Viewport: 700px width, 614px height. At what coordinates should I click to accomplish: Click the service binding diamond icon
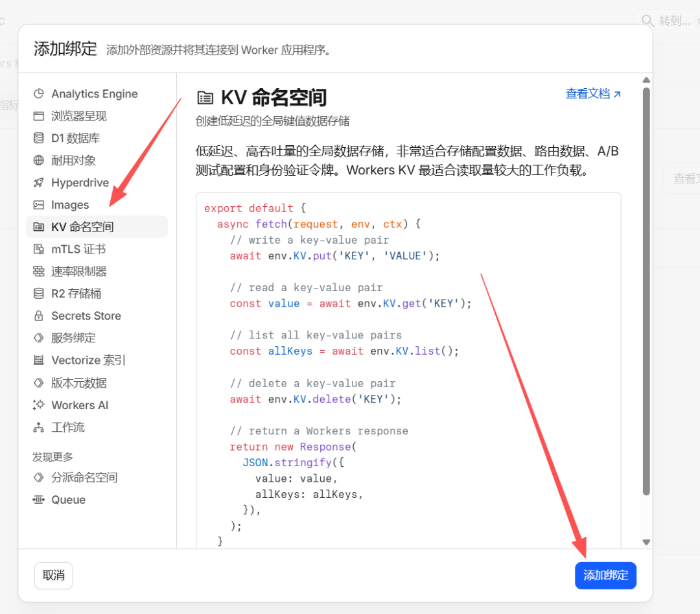click(x=39, y=338)
